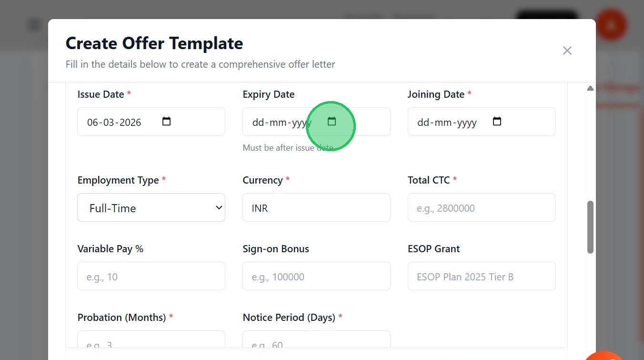
Task: Click the scroll-up arrow of the dialog scrollbar
Action: [591, 88]
